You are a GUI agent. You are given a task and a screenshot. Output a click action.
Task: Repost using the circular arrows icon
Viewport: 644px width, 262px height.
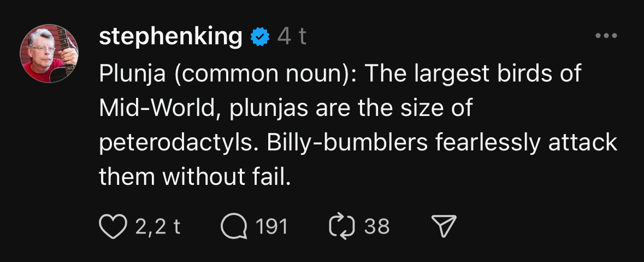[x=342, y=226]
